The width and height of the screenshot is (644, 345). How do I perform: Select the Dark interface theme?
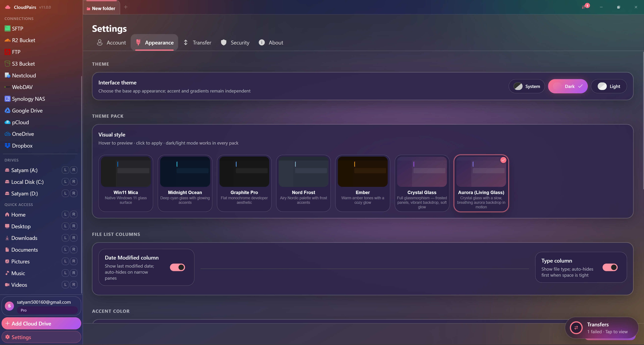point(568,86)
